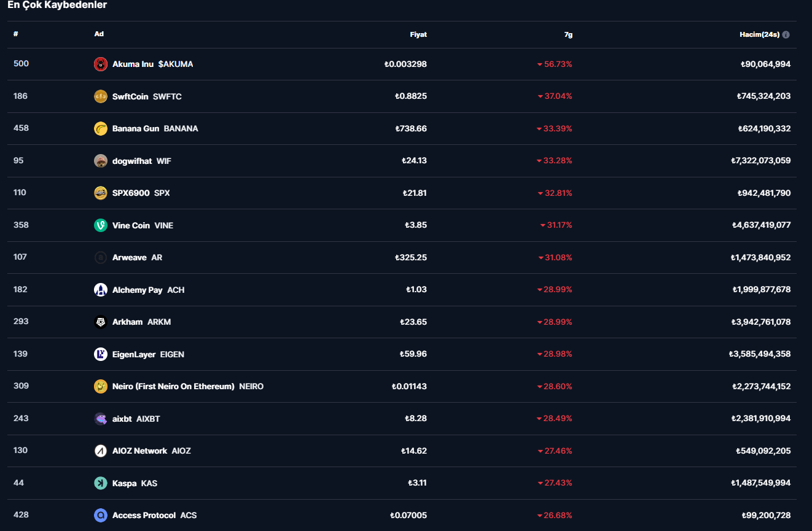The image size is (812, 531).
Task: Sort by the # rank header
Action: 15,34
